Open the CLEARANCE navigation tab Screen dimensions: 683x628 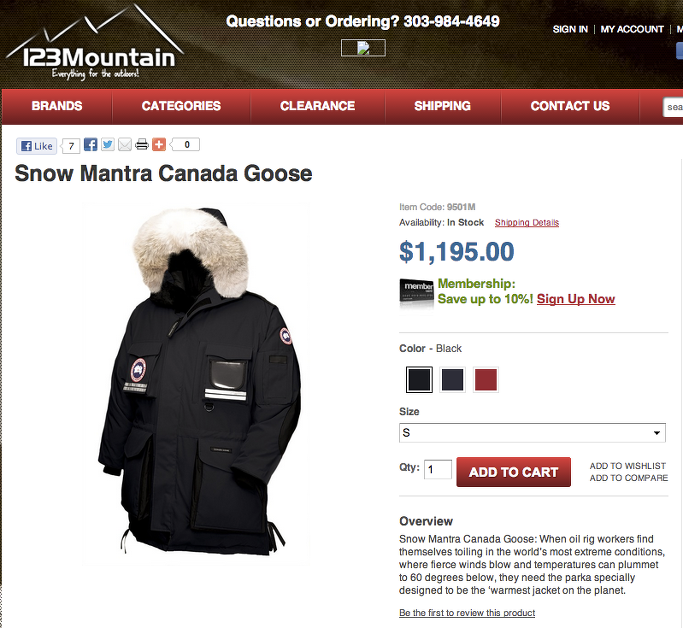318,106
